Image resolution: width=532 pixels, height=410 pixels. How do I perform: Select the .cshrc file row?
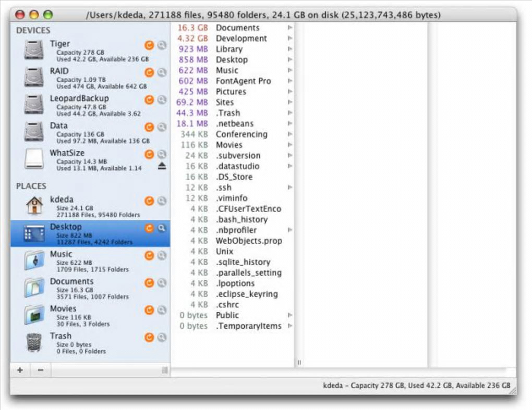[x=233, y=305]
